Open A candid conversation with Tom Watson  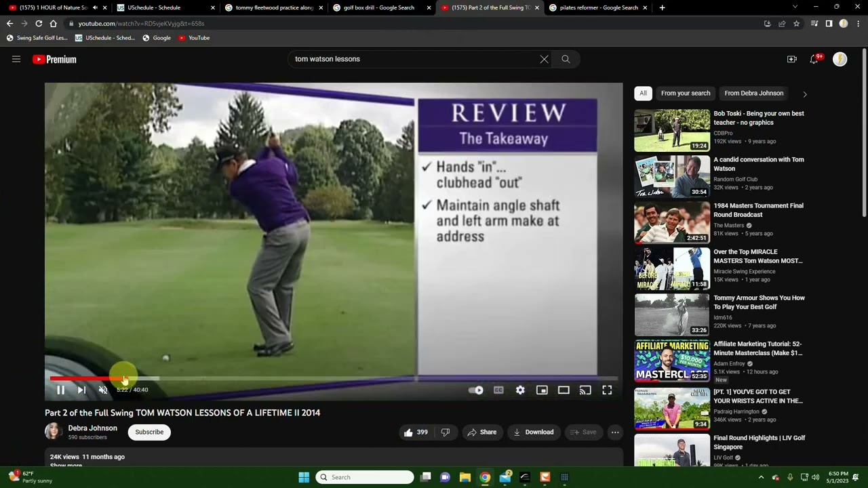click(758, 164)
